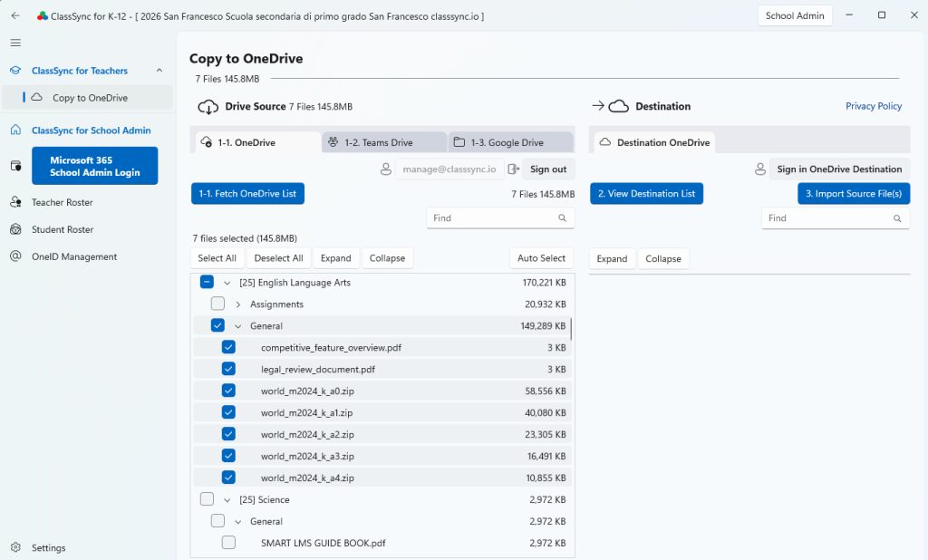Open OneID Management page

click(74, 257)
